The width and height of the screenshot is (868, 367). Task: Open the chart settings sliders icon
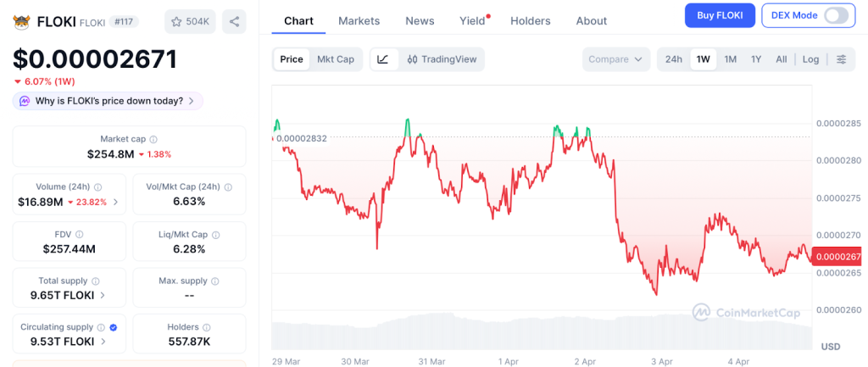(x=841, y=59)
